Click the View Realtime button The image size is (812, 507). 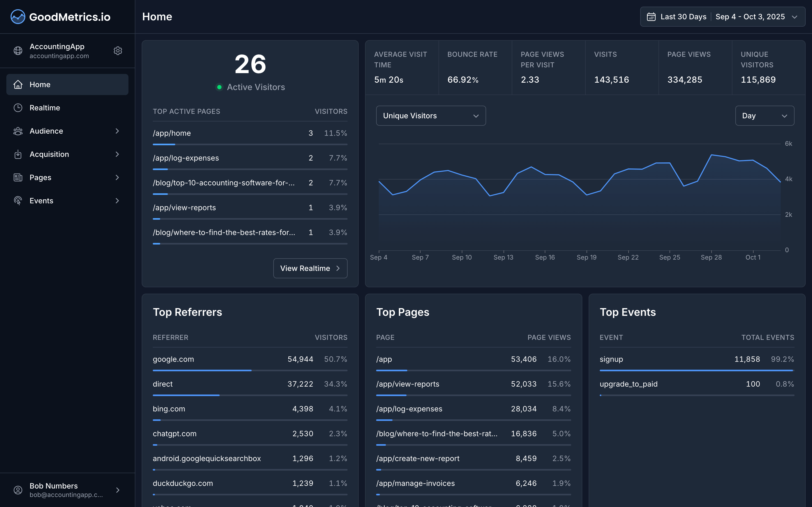tap(310, 268)
